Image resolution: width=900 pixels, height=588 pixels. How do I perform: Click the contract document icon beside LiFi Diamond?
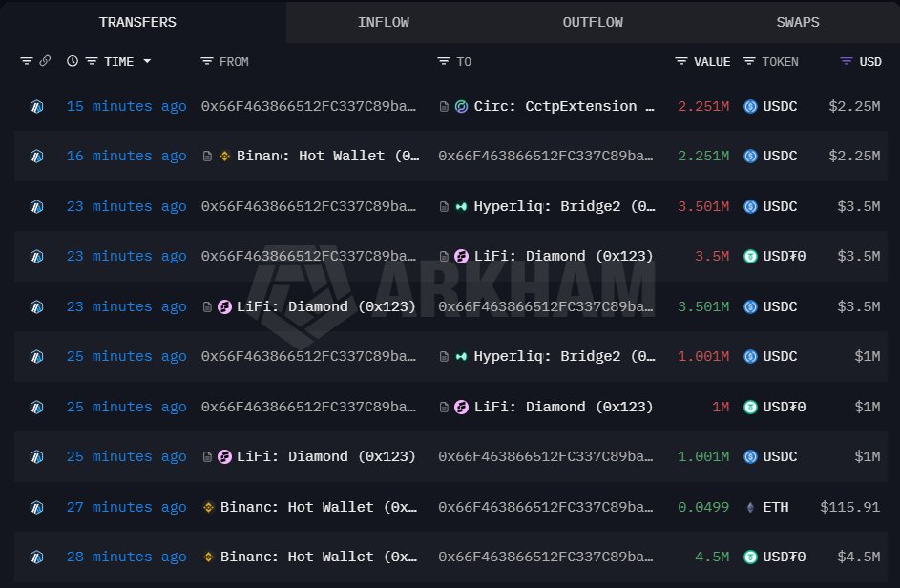[x=444, y=256]
